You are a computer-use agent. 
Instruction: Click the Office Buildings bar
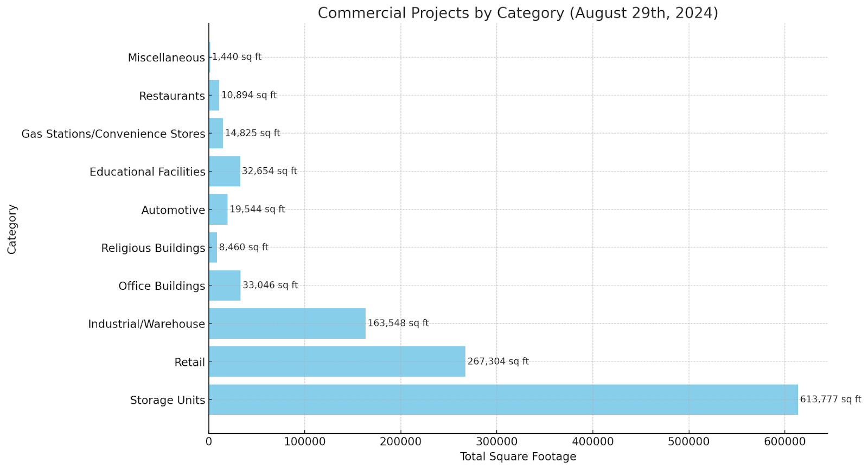pos(225,286)
